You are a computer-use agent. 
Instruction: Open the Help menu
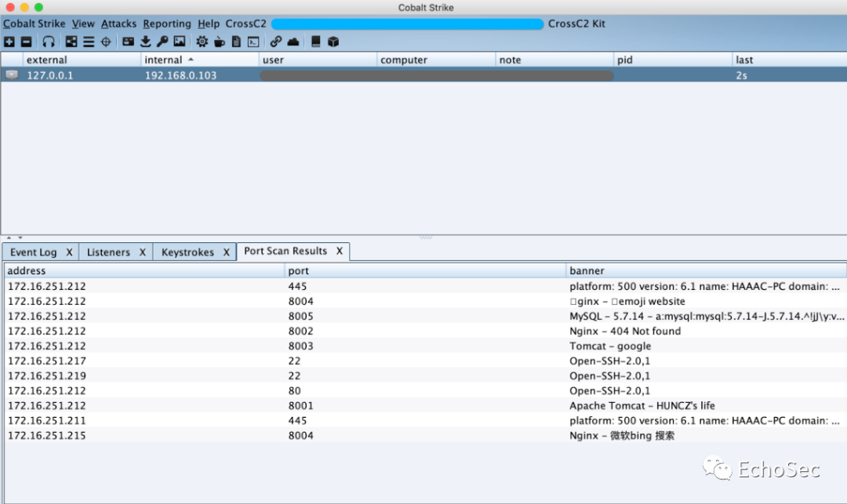coord(209,24)
